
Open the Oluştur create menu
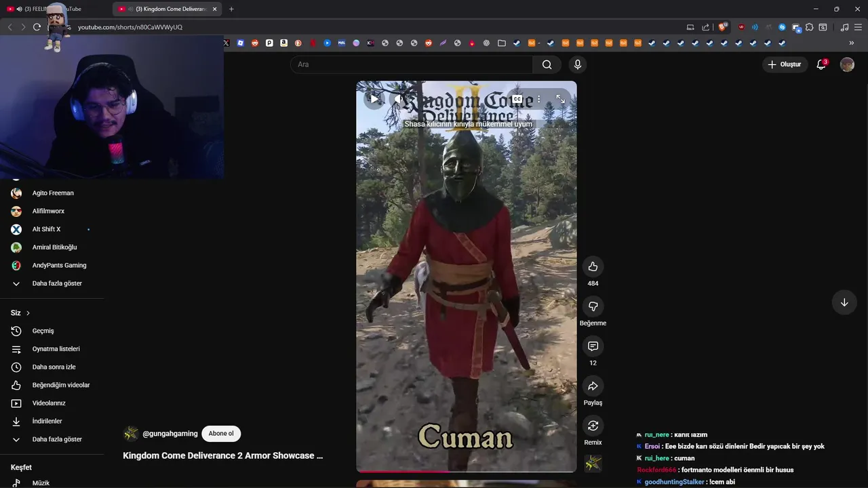point(785,64)
